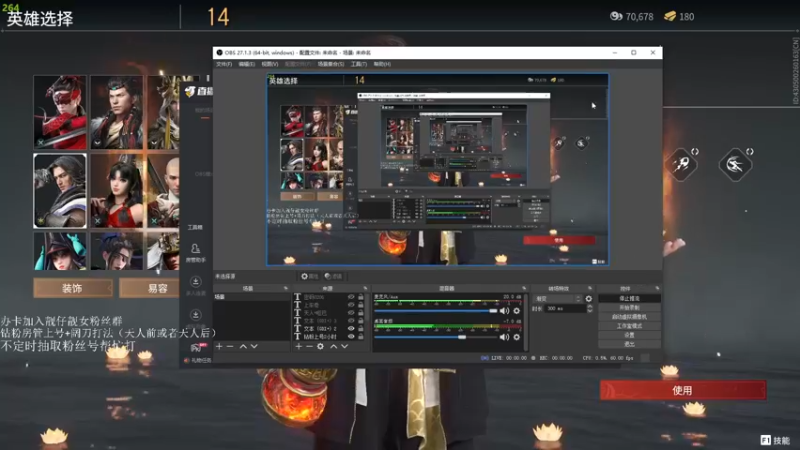Click the download icon below 房管助手

(x=195, y=282)
